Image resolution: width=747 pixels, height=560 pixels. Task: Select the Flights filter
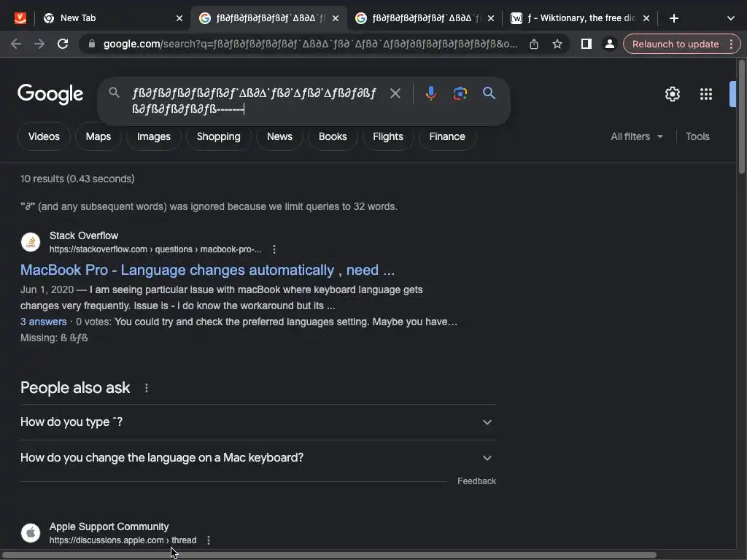pyautogui.click(x=388, y=136)
